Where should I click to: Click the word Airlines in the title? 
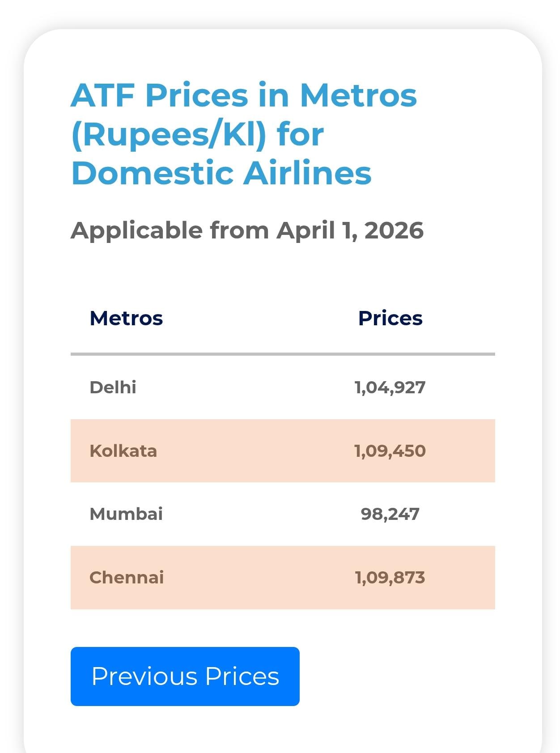(x=307, y=173)
